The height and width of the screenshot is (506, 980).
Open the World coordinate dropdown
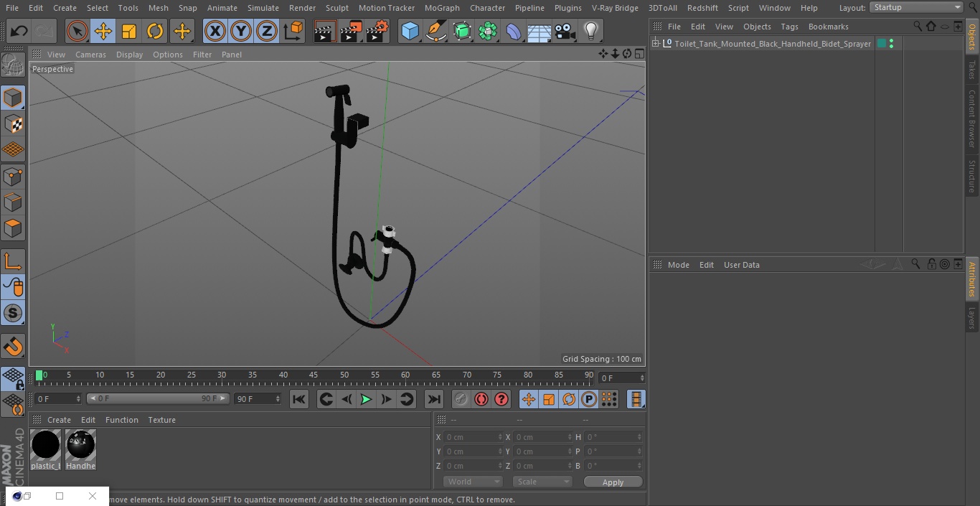point(473,482)
